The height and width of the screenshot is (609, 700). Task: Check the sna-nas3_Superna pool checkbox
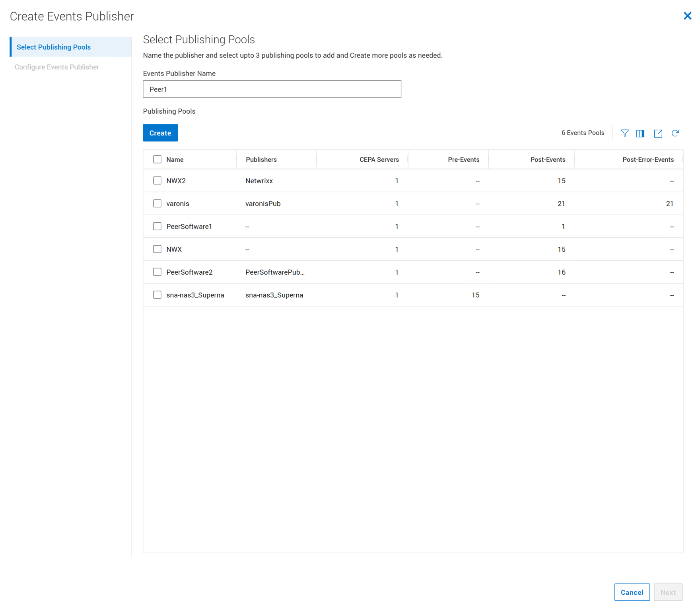(157, 295)
